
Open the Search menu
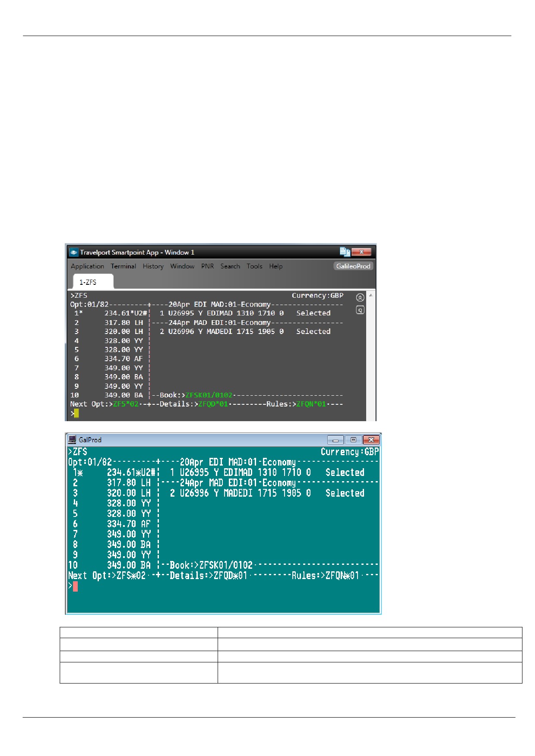click(230, 266)
